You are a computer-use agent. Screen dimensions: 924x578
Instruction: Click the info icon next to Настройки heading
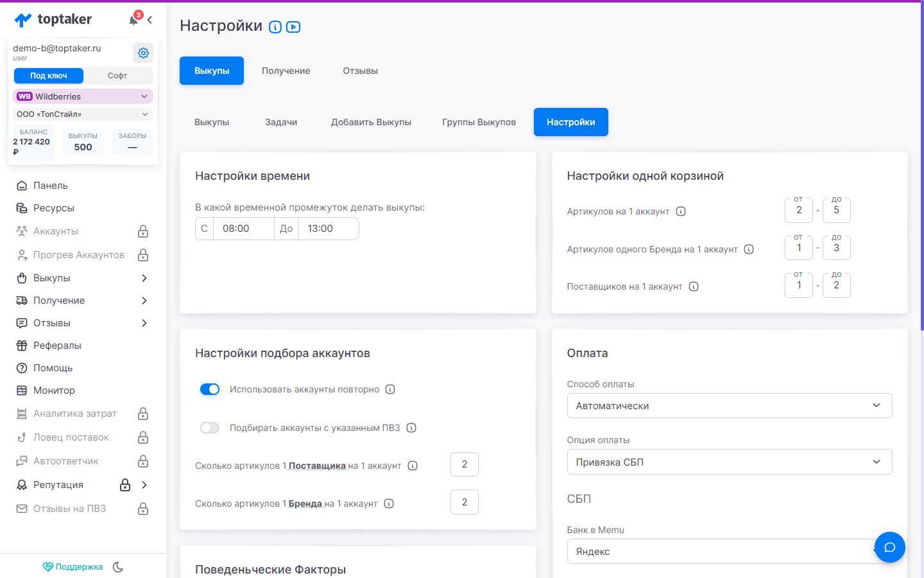pyautogui.click(x=275, y=27)
